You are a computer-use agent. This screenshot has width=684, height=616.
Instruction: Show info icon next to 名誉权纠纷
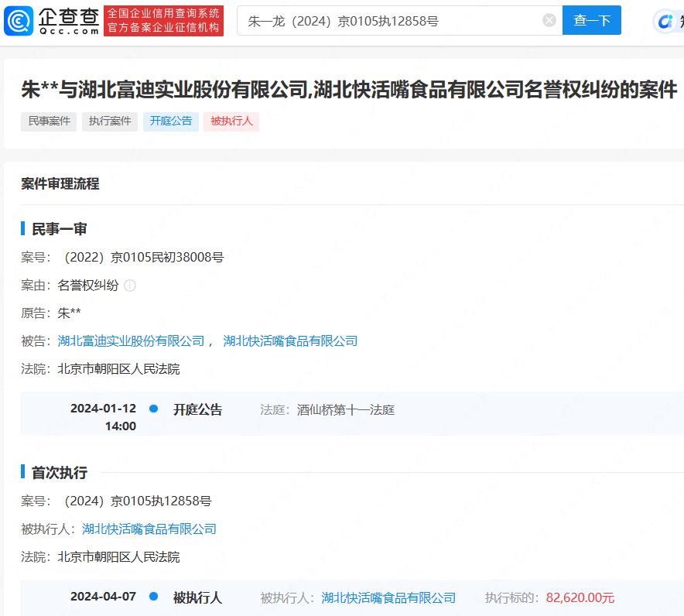pos(130,286)
